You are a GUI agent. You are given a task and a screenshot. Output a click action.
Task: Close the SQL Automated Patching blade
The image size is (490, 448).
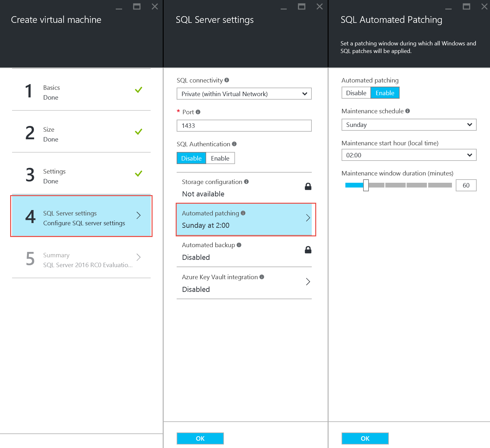point(484,6)
